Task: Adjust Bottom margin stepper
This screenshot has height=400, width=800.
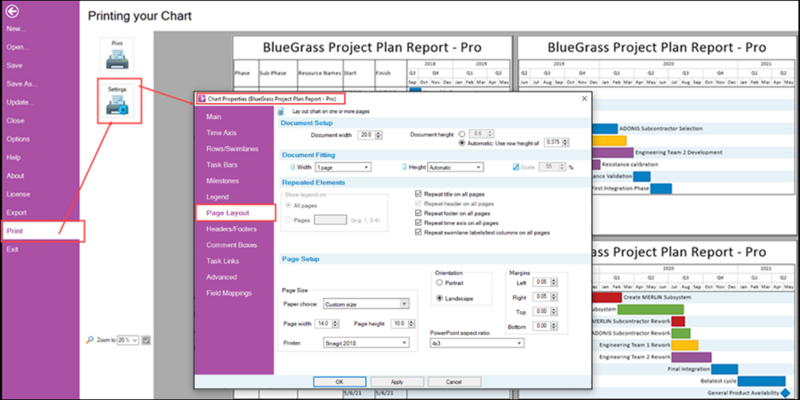Action: (x=555, y=326)
